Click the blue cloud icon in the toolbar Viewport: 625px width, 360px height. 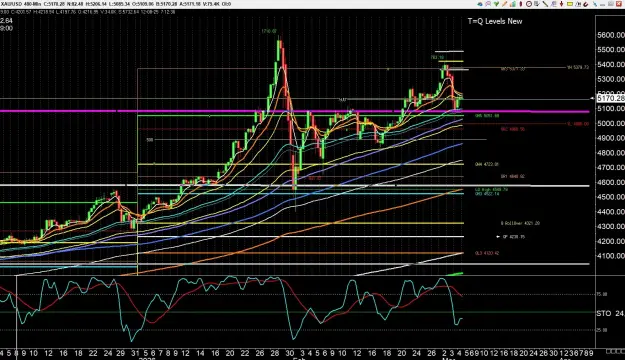(480, 4)
